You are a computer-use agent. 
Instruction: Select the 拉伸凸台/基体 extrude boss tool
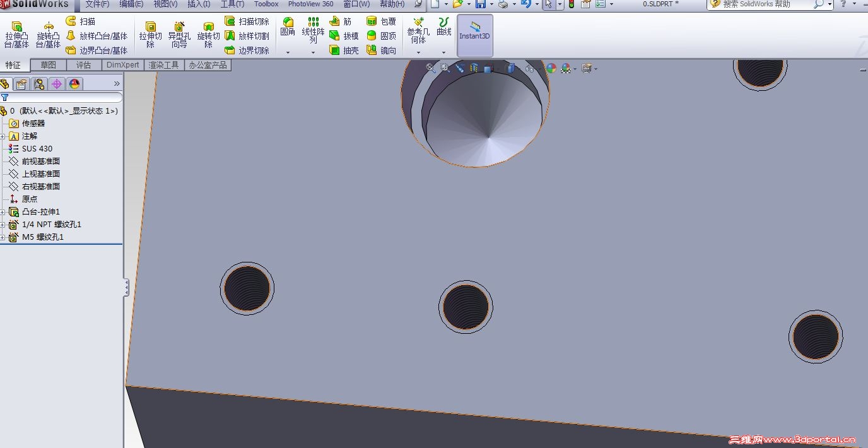16,35
